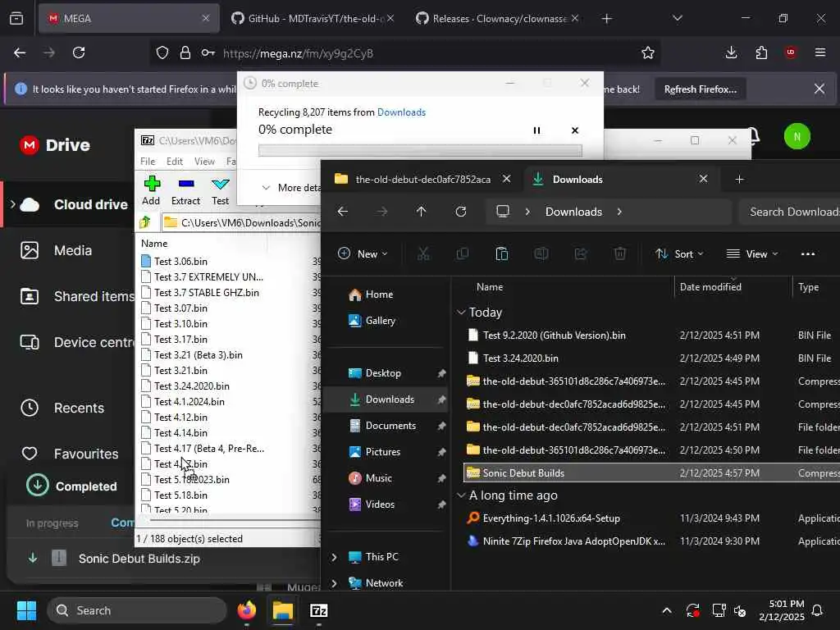This screenshot has width=840, height=630.
Task: Open the See more ellipsis menu
Action: coord(808,254)
